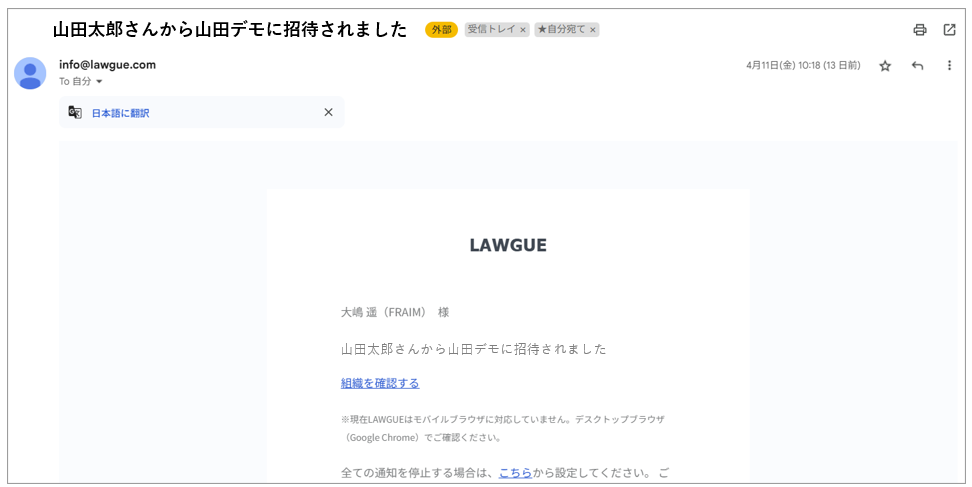Click the translate icon in the translation bar
The height and width of the screenshot is (487, 972).
tap(75, 113)
